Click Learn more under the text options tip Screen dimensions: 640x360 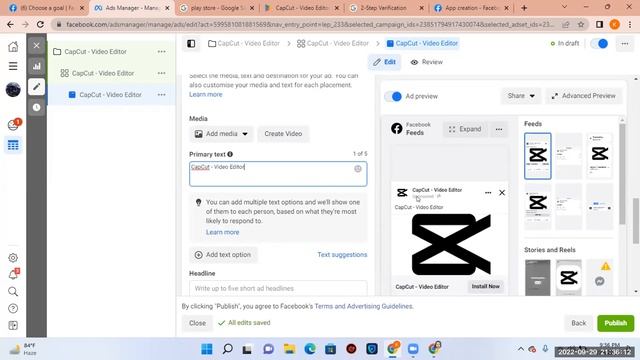(x=222, y=232)
